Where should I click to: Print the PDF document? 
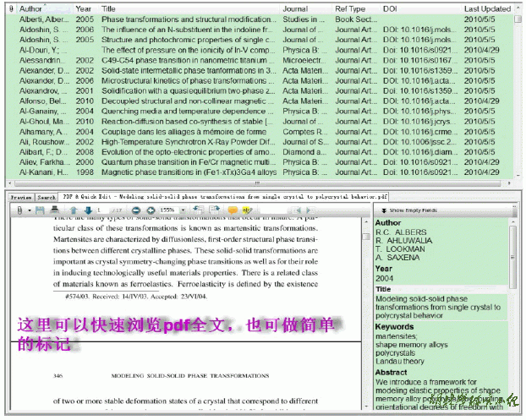click(x=54, y=210)
